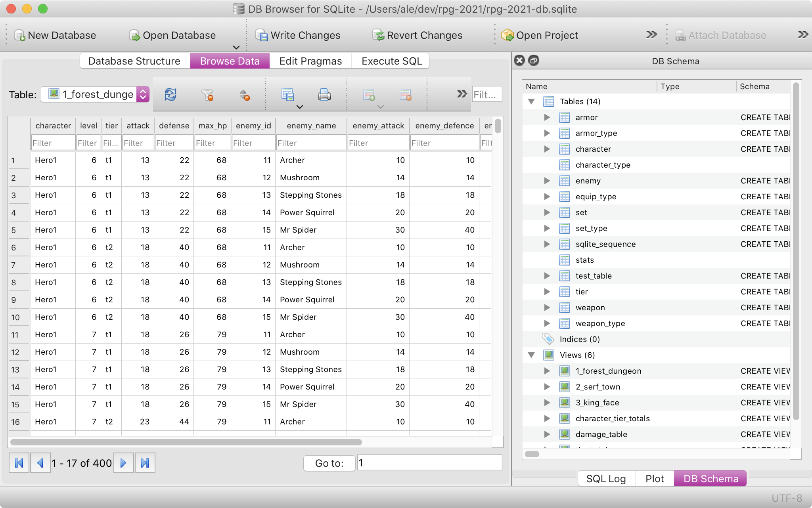Refresh the table data
Image resolution: width=812 pixels, height=508 pixels.
[170, 94]
